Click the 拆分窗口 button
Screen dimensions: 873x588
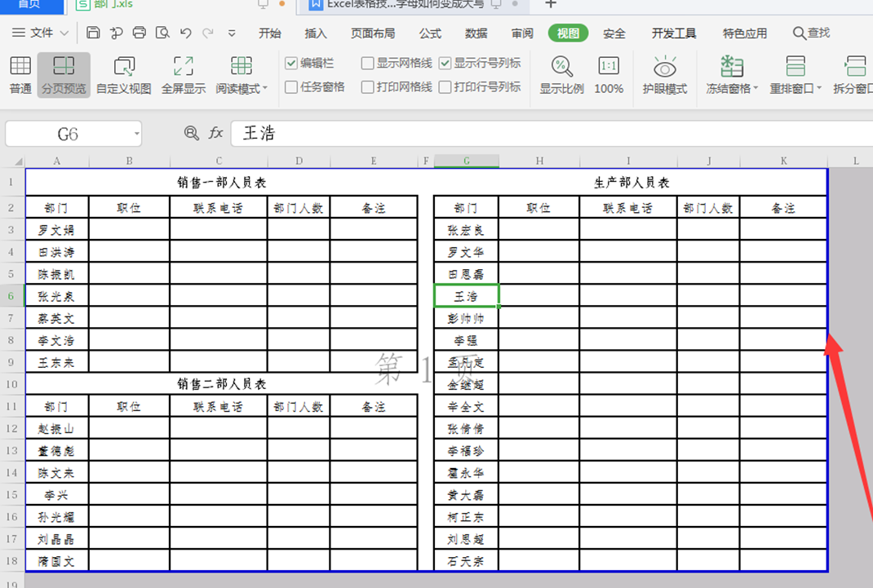(853, 74)
